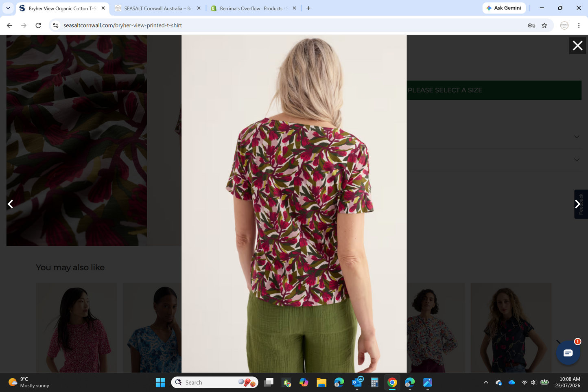Go back to the previous page
This screenshot has width=588, height=392.
coord(9,25)
